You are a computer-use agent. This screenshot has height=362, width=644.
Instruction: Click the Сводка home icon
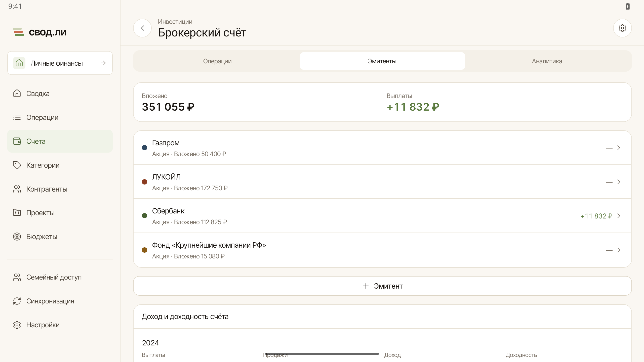(x=17, y=93)
